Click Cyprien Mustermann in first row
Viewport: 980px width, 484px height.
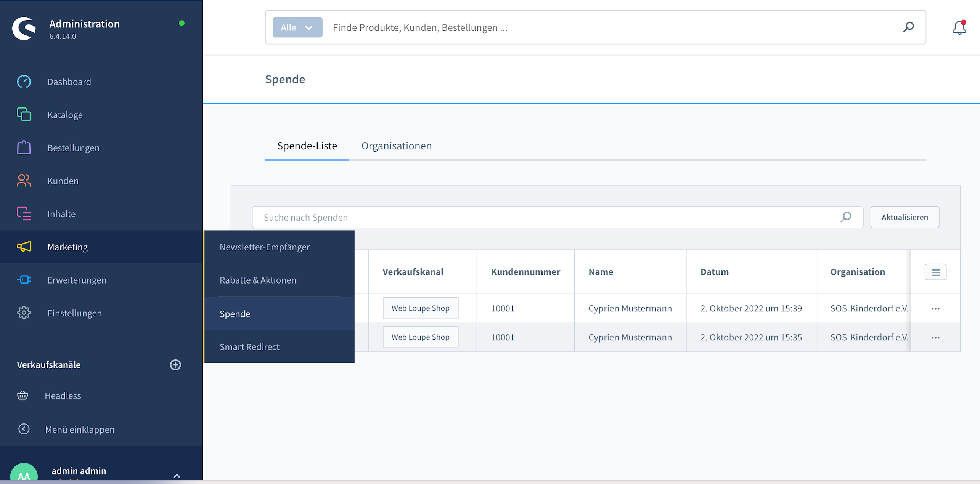coord(630,308)
